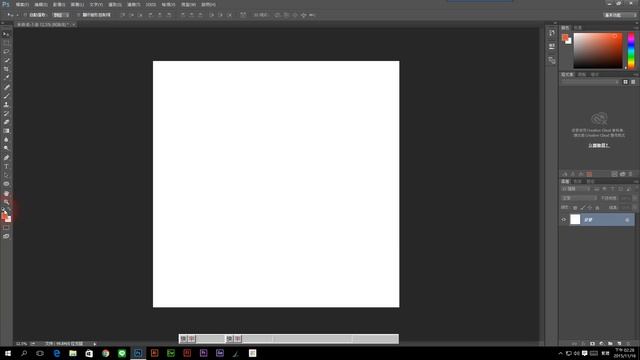The height and width of the screenshot is (360, 640).
Task: Open the layer filter kind dropdown
Action: tap(576, 189)
